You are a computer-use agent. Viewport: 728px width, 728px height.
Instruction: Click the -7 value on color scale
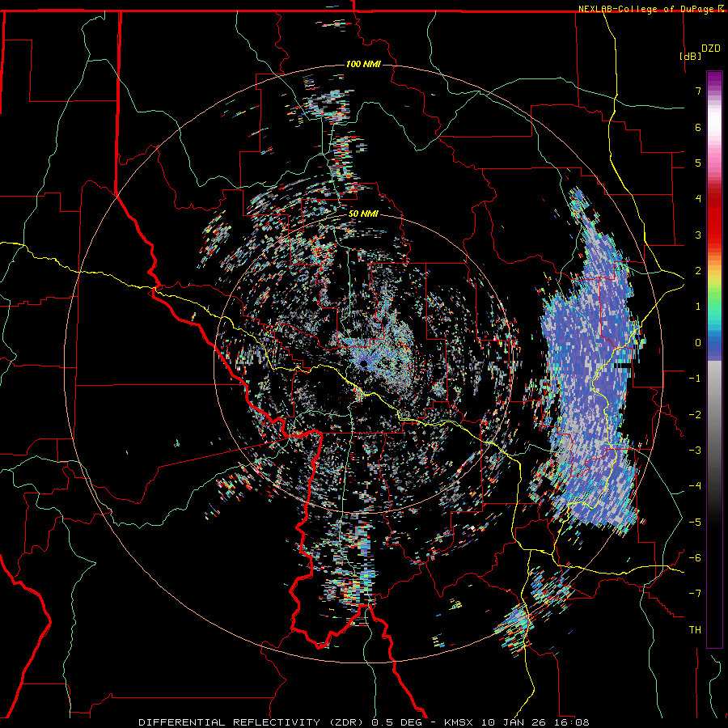(x=695, y=594)
